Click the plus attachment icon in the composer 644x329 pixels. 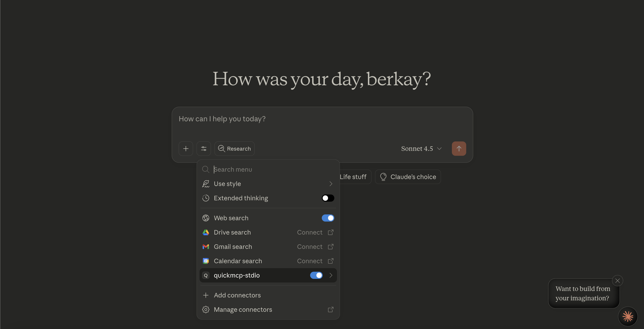tap(186, 149)
